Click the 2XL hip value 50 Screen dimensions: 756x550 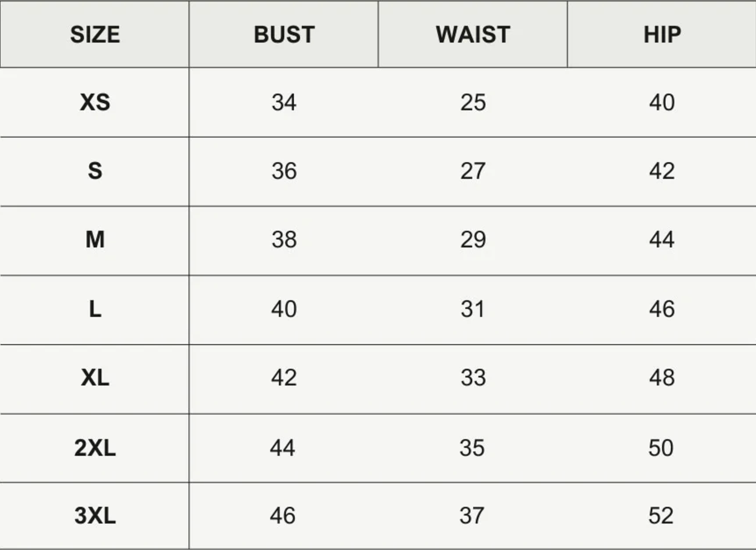[661, 448]
